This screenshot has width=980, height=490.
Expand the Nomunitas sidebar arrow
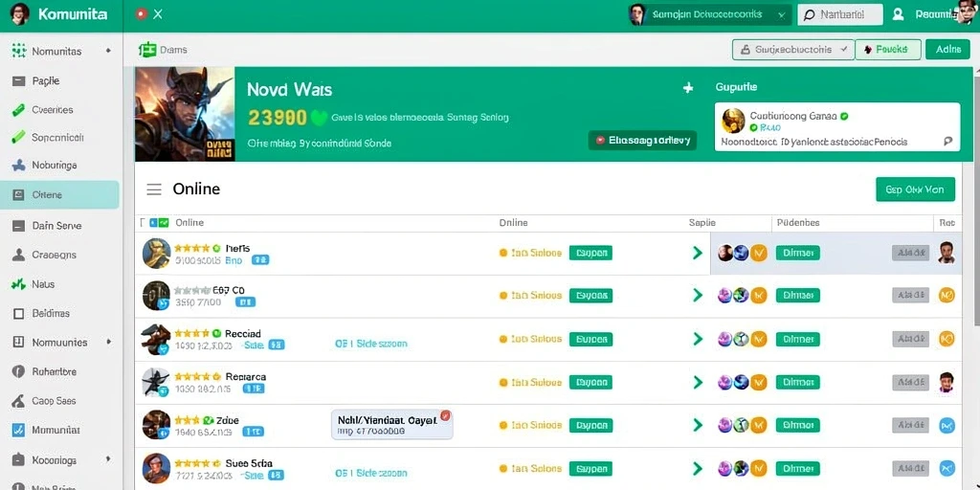click(109, 51)
